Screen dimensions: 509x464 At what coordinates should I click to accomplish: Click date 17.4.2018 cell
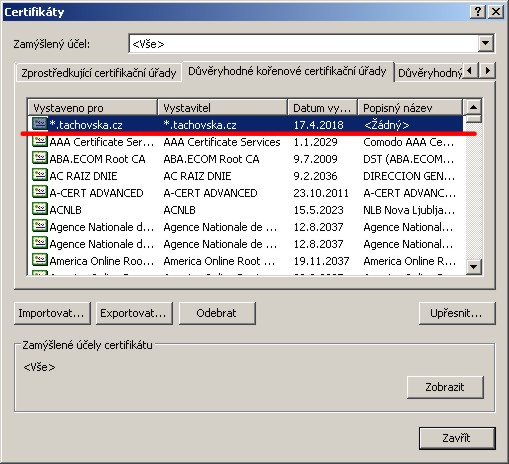coord(318,125)
